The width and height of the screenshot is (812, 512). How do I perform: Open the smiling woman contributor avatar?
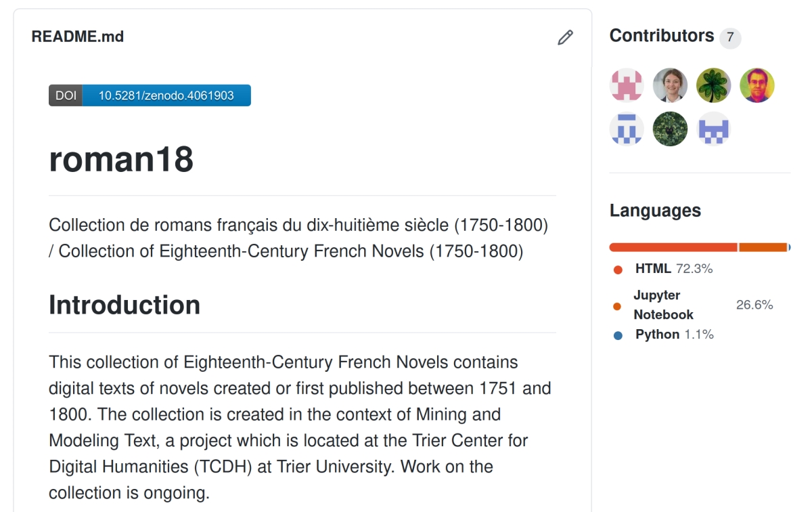670,85
